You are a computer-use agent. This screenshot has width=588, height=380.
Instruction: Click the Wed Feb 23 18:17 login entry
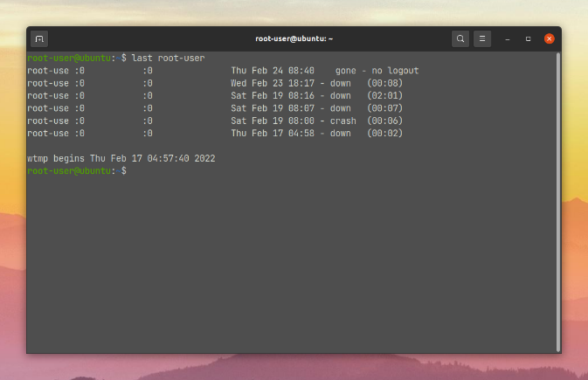[x=215, y=83]
